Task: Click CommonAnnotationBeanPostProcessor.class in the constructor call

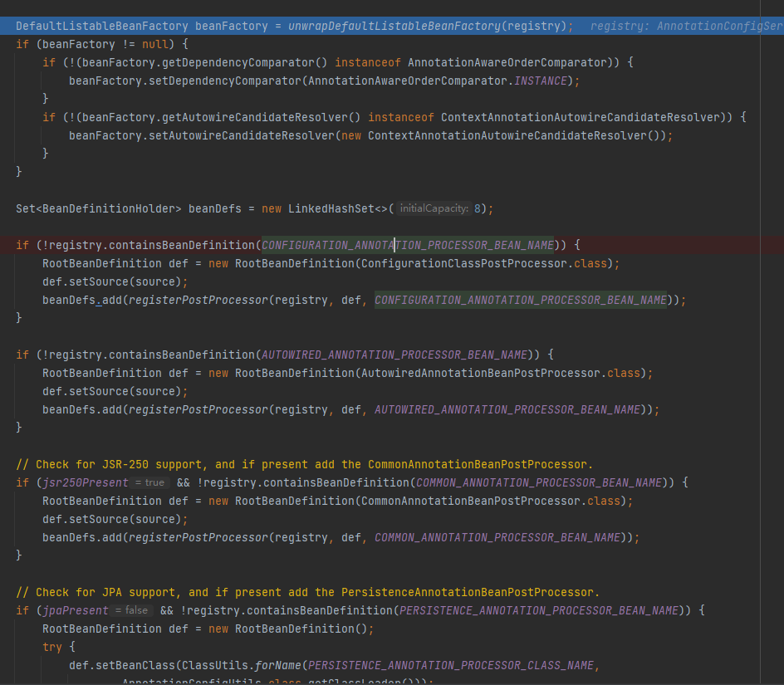Action: tap(491, 501)
